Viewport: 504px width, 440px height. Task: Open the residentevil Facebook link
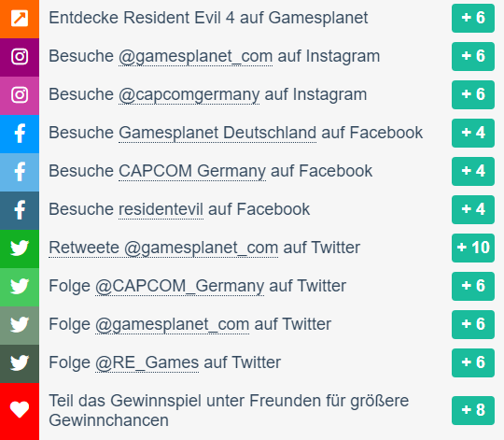pos(161,209)
